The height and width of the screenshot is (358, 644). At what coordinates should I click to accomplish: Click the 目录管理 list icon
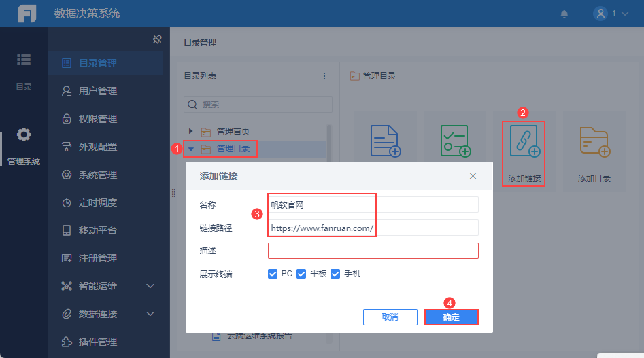pyautogui.click(x=67, y=63)
